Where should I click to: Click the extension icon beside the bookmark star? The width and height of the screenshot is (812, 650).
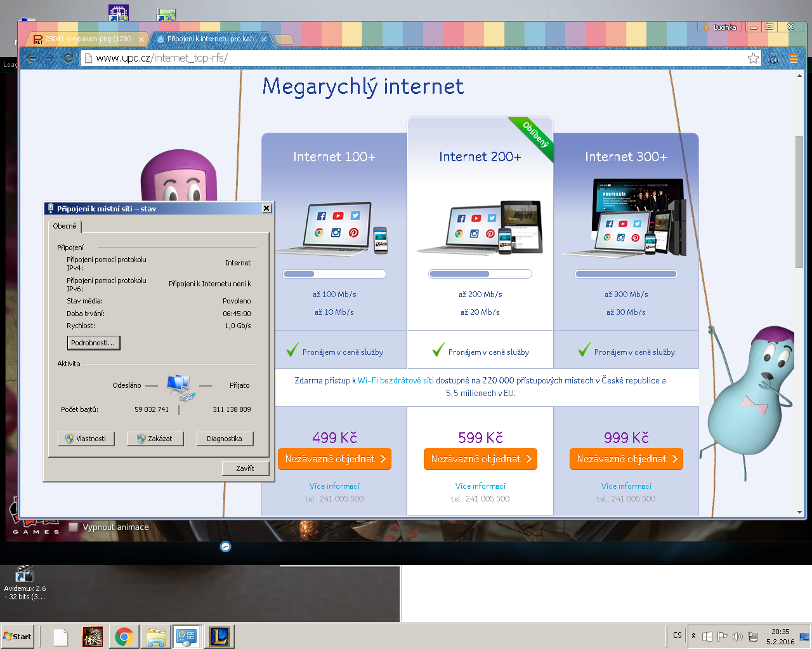773,58
